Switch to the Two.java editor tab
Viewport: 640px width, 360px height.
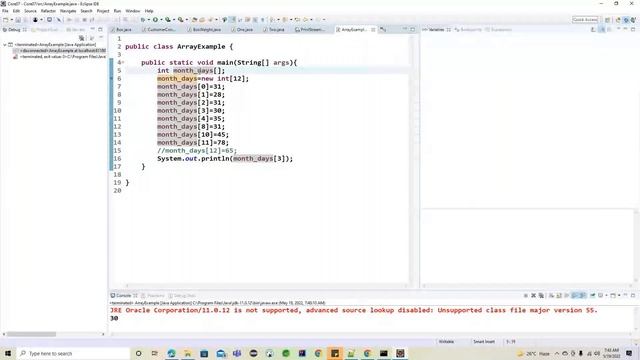[274, 30]
